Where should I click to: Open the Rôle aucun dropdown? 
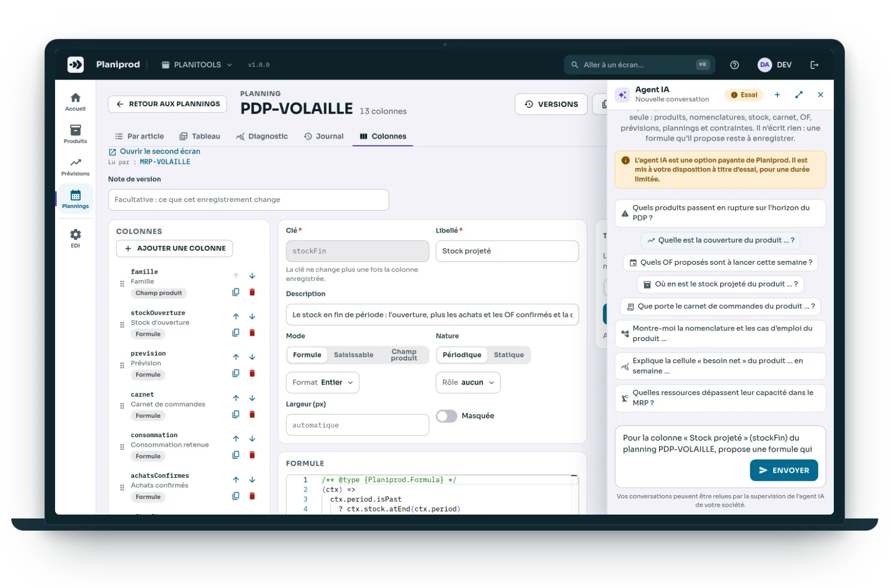coord(468,383)
